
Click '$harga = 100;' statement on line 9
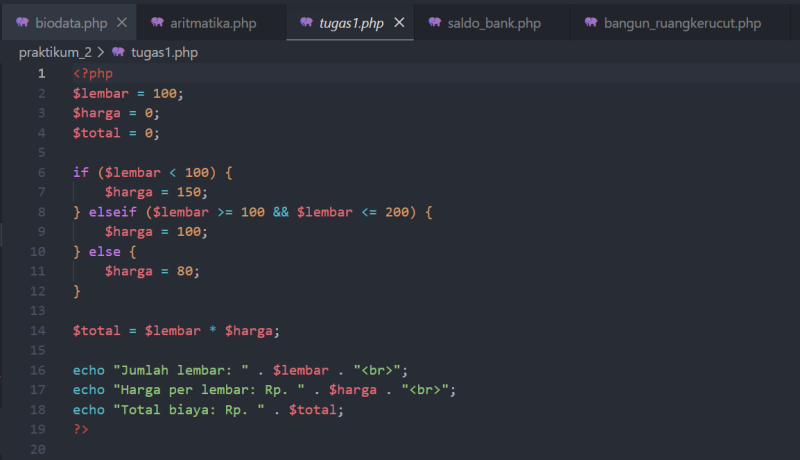(x=156, y=232)
